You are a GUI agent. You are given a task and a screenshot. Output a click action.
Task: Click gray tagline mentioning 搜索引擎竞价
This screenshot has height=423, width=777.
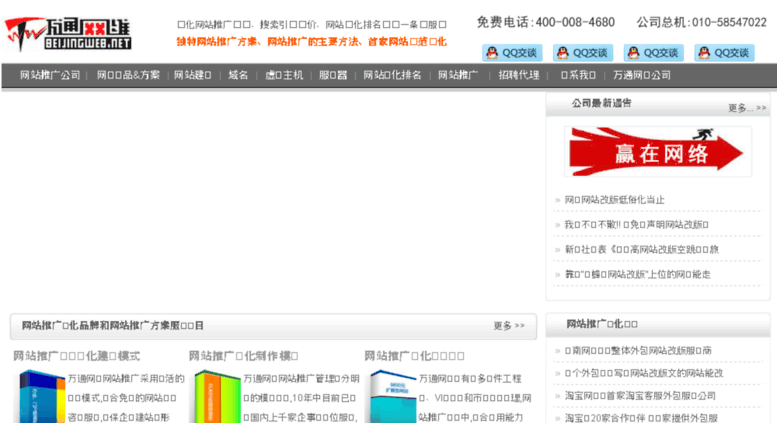click(x=312, y=24)
